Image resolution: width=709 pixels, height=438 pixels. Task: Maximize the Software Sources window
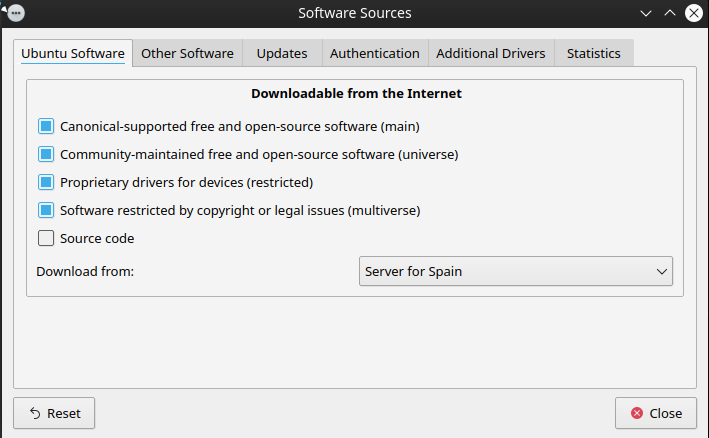[670, 13]
